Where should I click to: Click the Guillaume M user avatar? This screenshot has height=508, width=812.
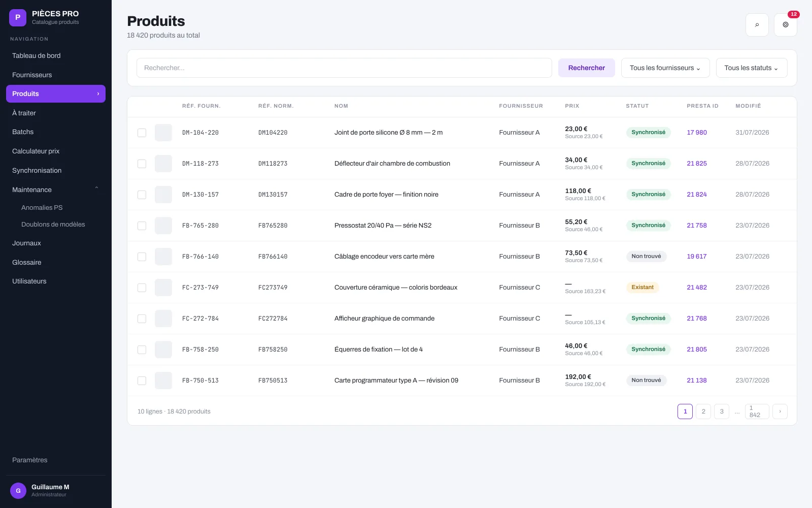(18, 491)
